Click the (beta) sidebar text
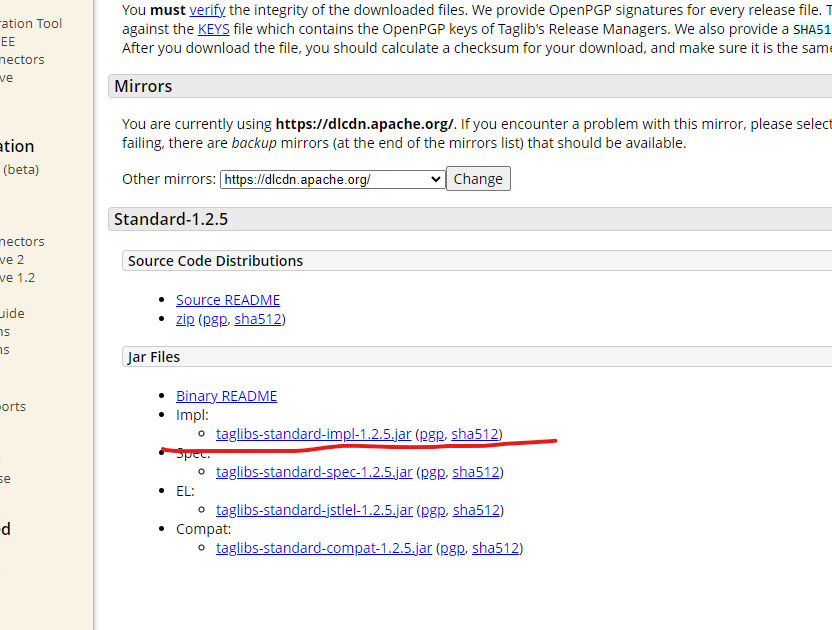 tap(21, 170)
